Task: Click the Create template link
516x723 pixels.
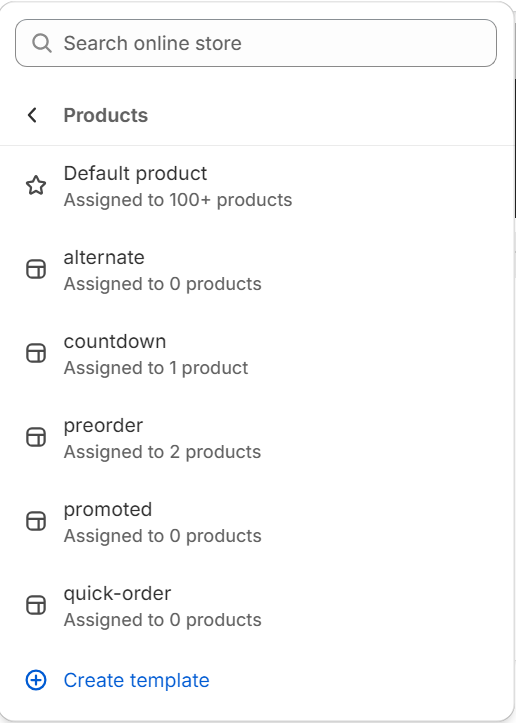Action: pyautogui.click(x=136, y=681)
